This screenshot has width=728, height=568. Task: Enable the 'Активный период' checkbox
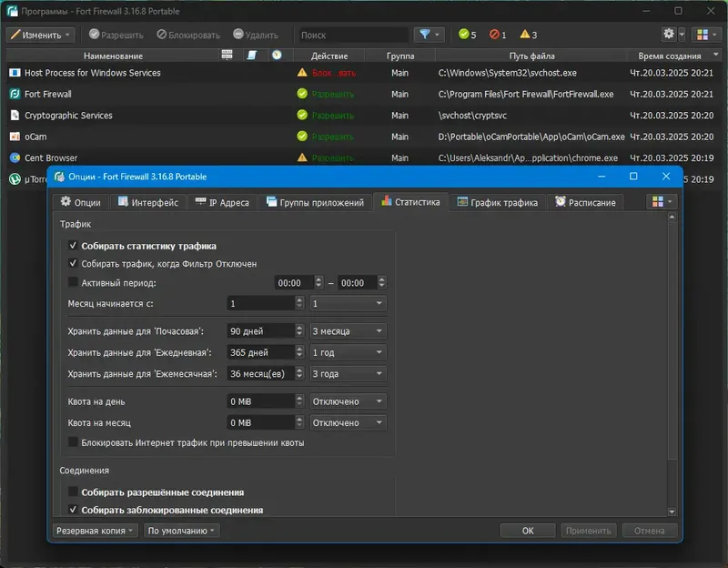74,283
